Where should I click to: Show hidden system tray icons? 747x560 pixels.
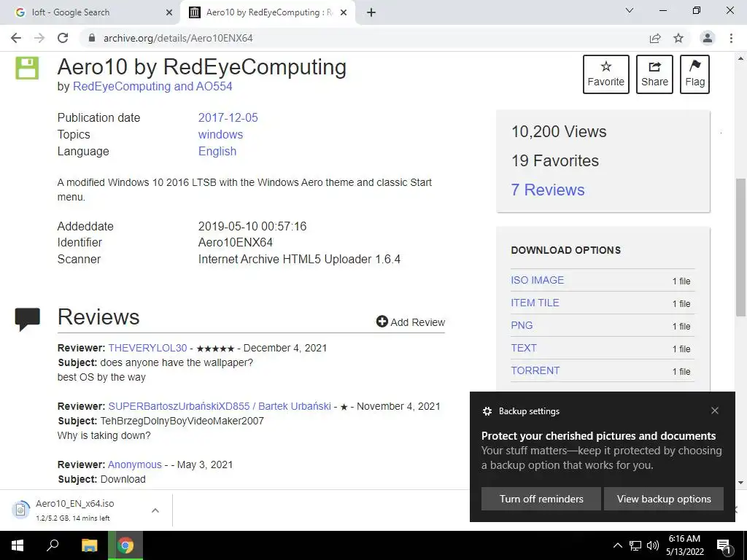pyautogui.click(x=617, y=545)
